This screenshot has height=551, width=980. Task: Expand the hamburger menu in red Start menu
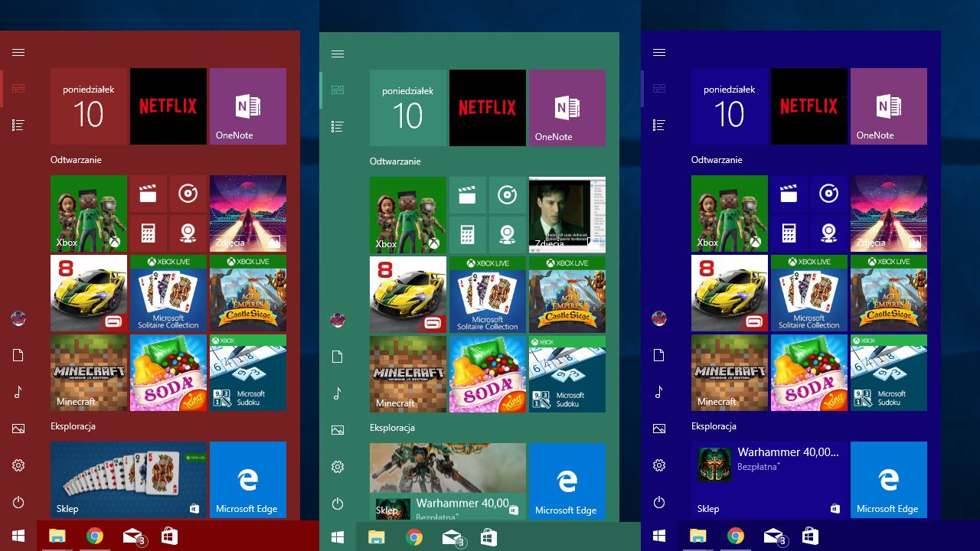(x=18, y=53)
